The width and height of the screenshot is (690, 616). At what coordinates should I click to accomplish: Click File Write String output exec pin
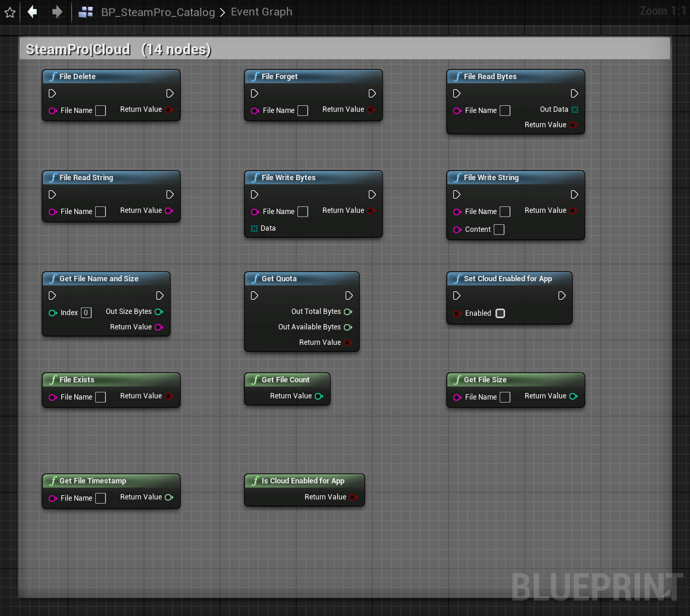click(575, 194)
